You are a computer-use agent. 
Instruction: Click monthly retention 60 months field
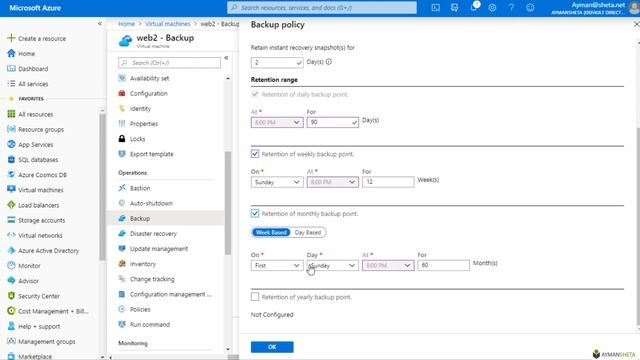(444, 265)
